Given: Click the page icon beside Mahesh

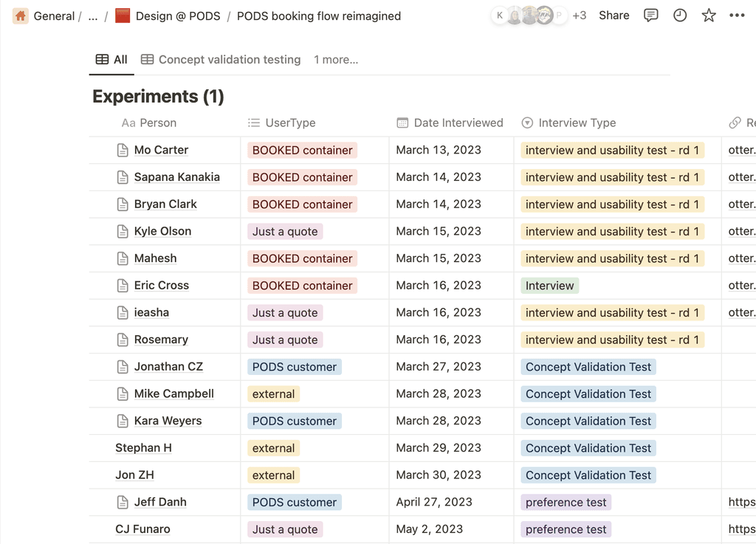Looking at the screenshot, I should click(x=123, y=259).
